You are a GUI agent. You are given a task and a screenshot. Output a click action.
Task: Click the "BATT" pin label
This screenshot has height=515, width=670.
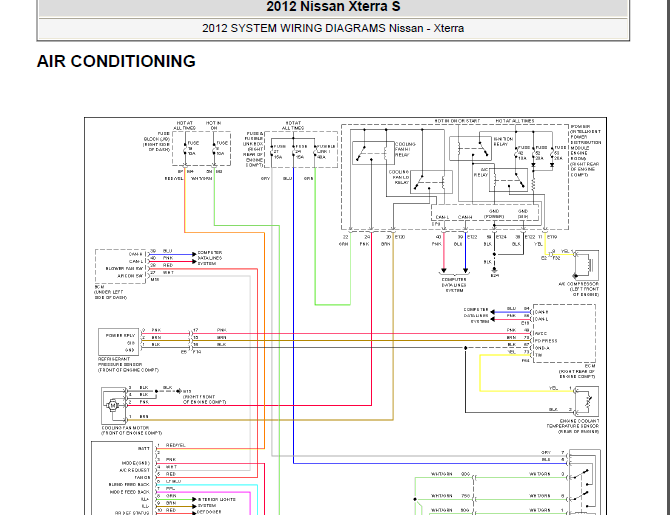(x=144, y=448)
